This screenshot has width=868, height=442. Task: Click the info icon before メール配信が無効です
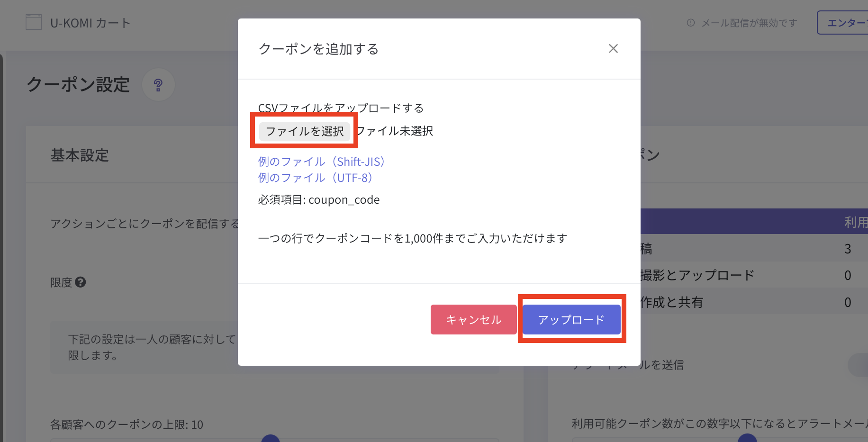tap(691, 23)
